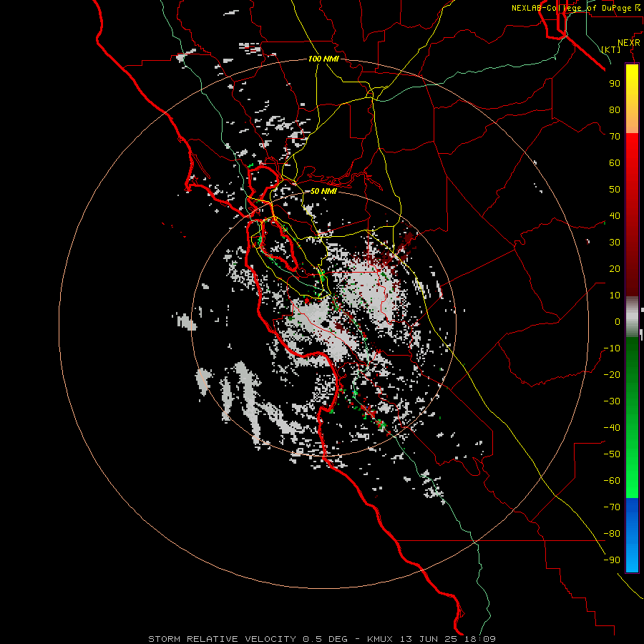Click the "10" value on velocity scale
This screenshot has height=644, width=644.
pyautogui.click(x=615, y=296)
